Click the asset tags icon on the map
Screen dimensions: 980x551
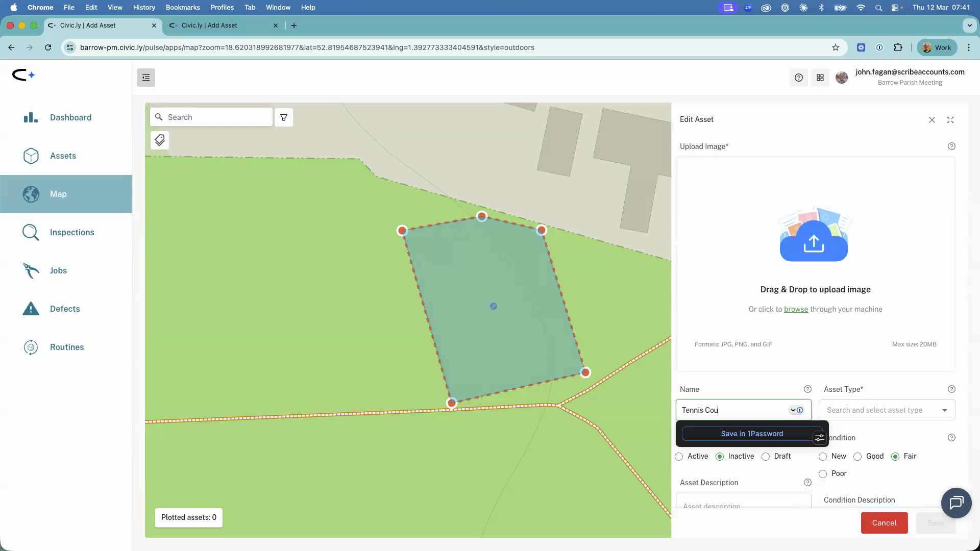pos(159,140)
